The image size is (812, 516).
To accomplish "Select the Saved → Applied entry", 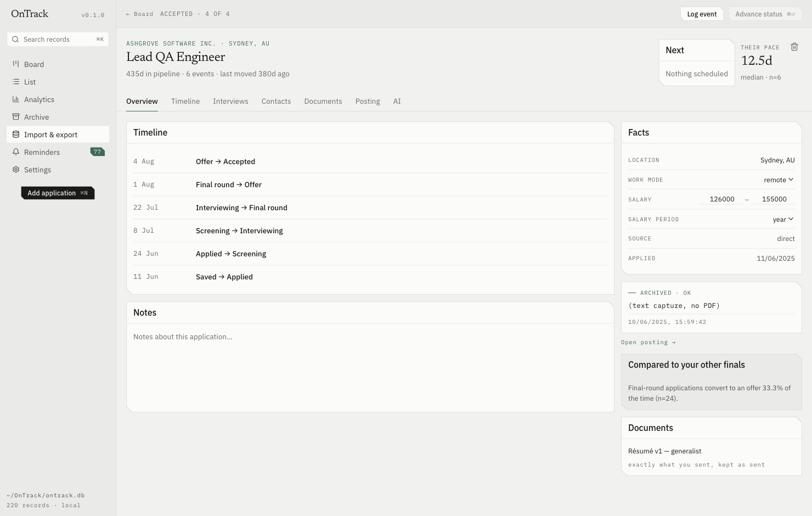I will coord(370,277).
